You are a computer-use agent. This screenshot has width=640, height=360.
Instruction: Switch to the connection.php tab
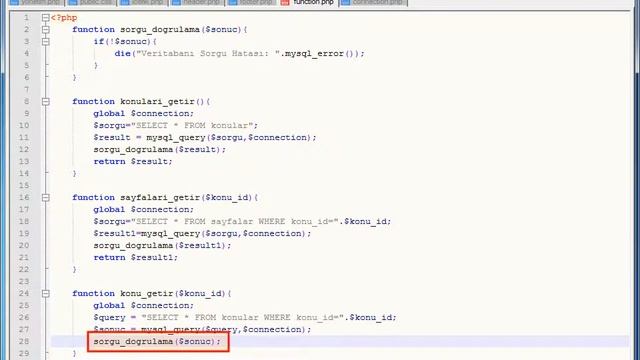click(x=373, y=2)
